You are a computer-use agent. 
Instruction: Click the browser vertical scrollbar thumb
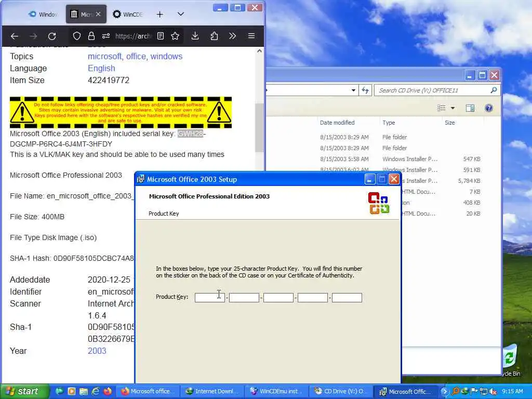click(259, 127)
